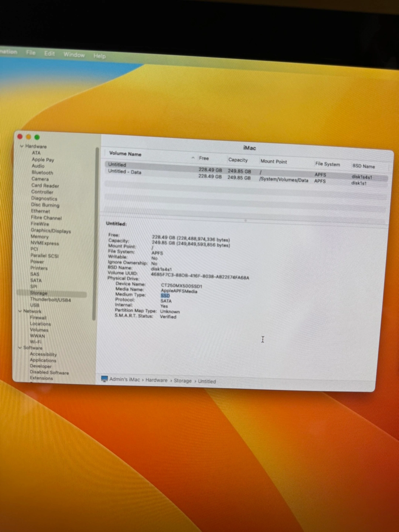Select Volumes under Network
Image resolution: width=399 pixels, height=532 pixels.
[x=39, y=330]
